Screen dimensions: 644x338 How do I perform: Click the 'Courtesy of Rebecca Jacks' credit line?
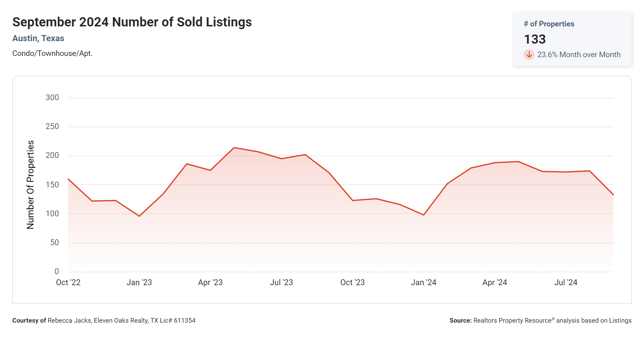tap(104, 320)
